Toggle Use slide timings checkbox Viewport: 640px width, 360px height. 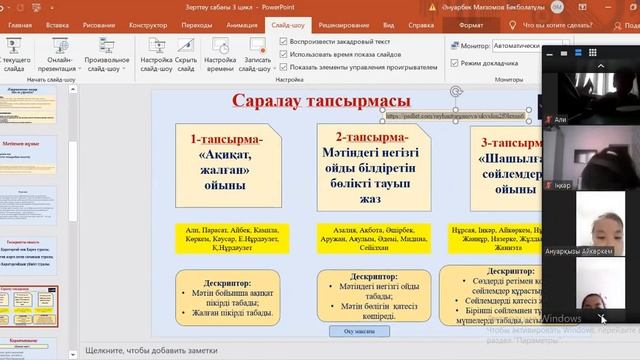pos(284,54)
